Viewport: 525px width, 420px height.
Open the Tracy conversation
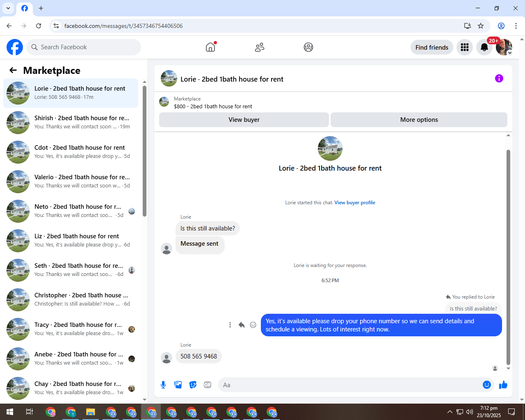pyautogui.click(x=71, y=329)
